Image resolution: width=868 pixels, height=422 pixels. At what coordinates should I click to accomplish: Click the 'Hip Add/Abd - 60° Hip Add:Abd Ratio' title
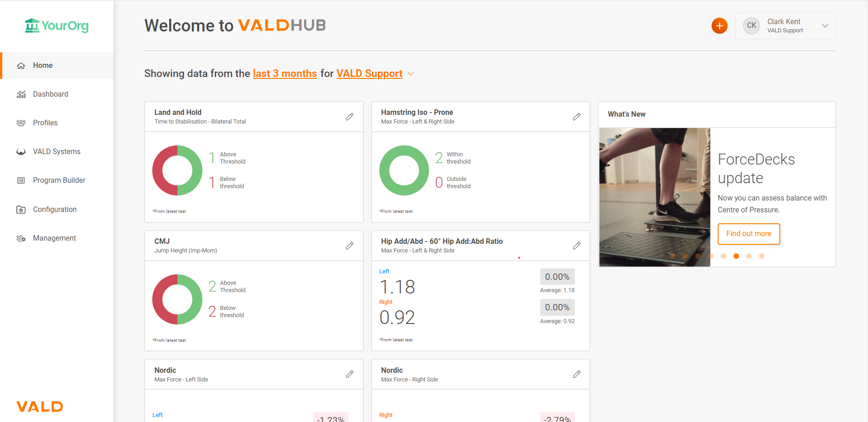442,241
